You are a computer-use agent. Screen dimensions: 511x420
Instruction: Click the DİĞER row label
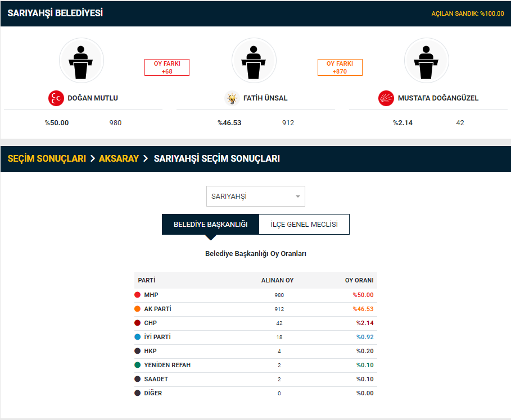(x=153, y=393)
